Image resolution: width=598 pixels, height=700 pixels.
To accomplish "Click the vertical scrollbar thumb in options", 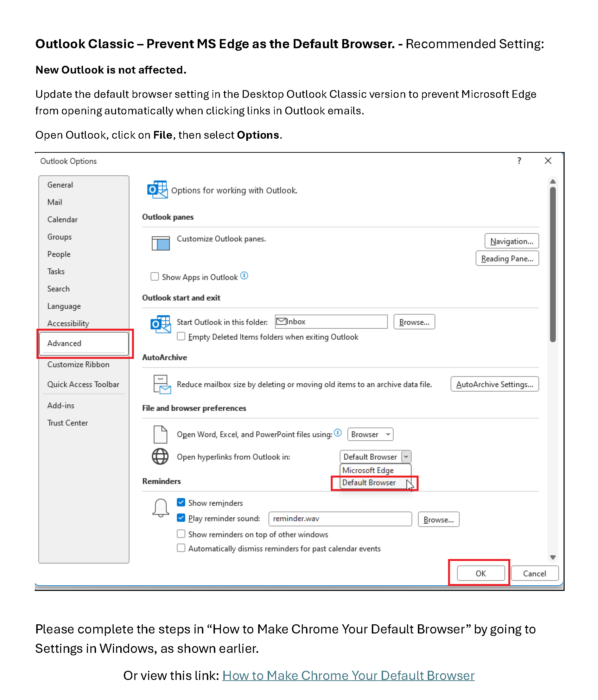I will [553, 264].
